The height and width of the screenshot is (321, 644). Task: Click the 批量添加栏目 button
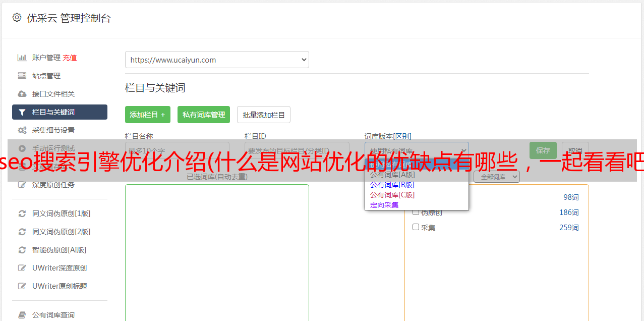(x=264, y=115)
